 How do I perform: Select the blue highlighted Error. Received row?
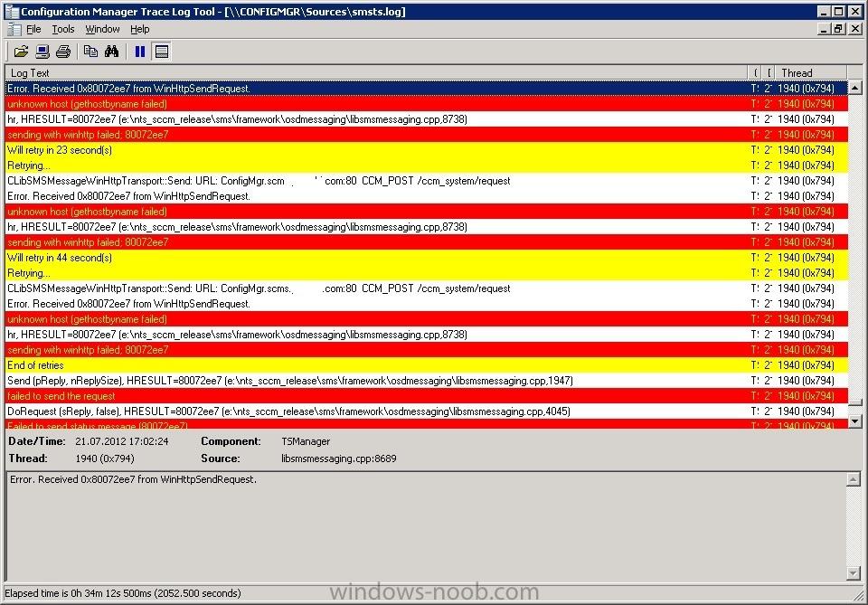(x=426, y=88)
